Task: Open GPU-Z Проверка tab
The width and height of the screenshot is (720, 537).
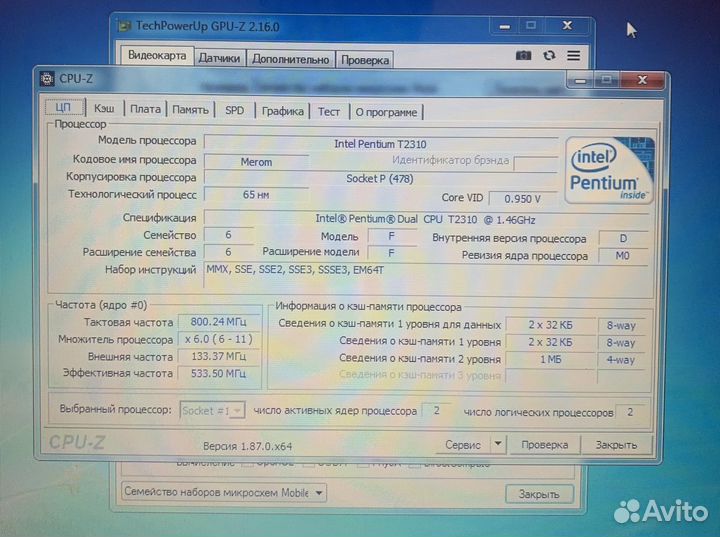Action: click(365, 60)
